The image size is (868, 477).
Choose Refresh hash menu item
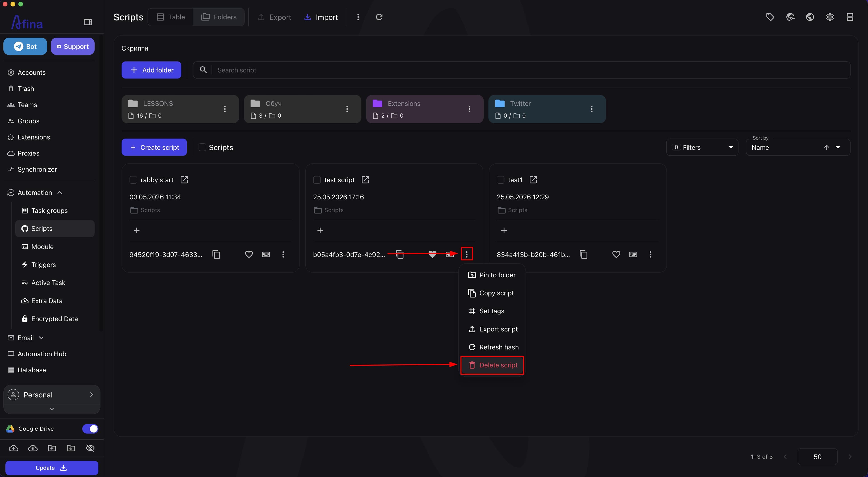click(492, 347)
